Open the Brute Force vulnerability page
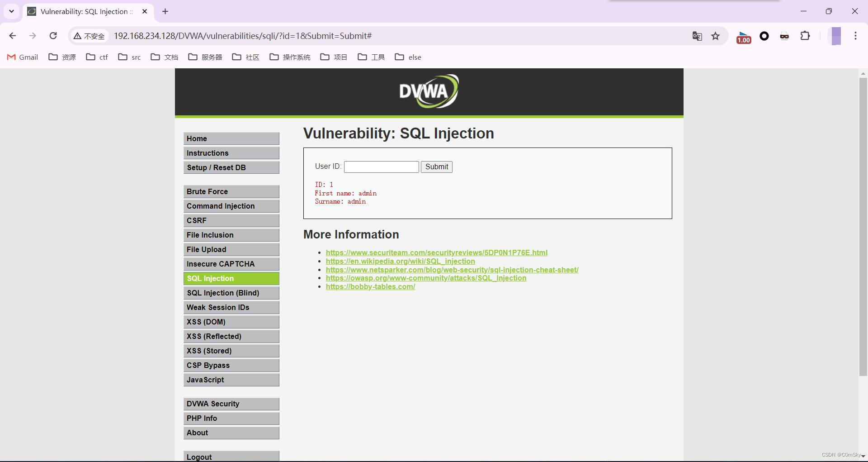Viewport: 868px width, 462px height. point(231,191)
